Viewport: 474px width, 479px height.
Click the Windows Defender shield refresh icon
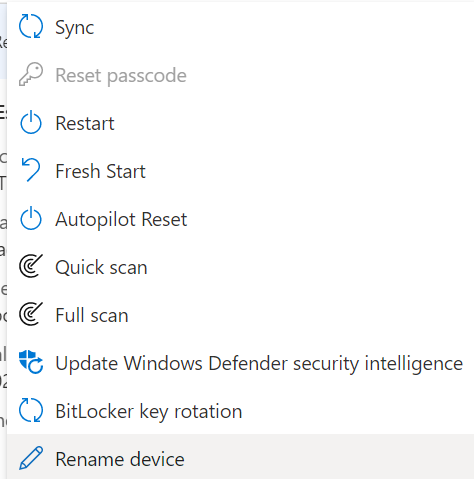[31, 362]
